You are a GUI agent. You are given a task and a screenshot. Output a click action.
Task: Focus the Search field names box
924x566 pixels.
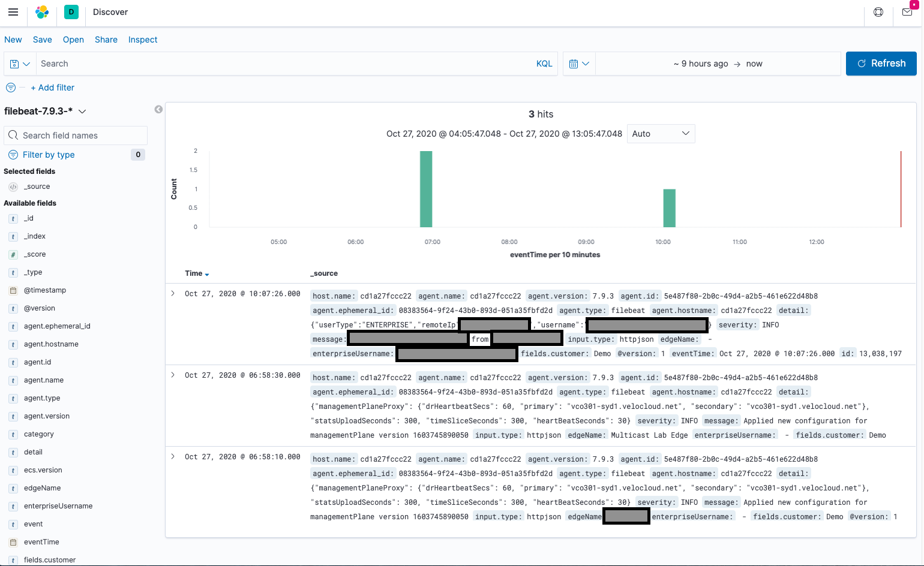(x=76, y=136)
